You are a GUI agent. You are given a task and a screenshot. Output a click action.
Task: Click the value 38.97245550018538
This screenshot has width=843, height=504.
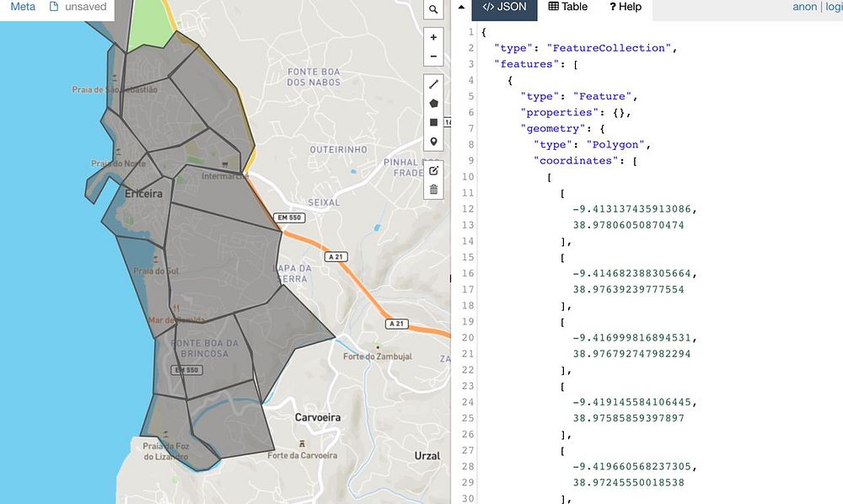click(x=628, y=483)
